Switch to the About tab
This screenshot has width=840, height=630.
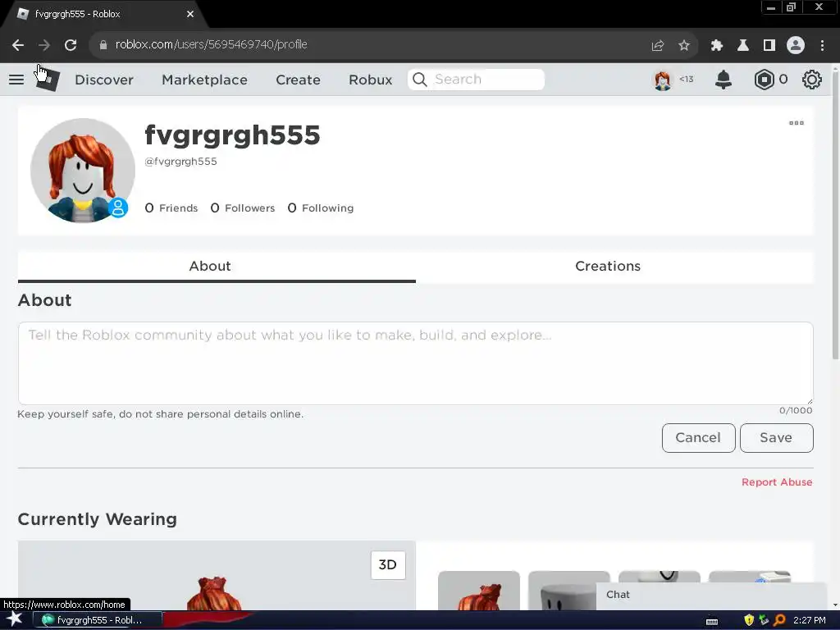217,267
